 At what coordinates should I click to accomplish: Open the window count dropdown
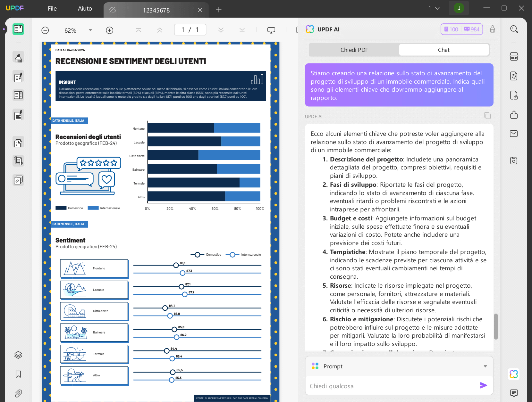(434, 8)
